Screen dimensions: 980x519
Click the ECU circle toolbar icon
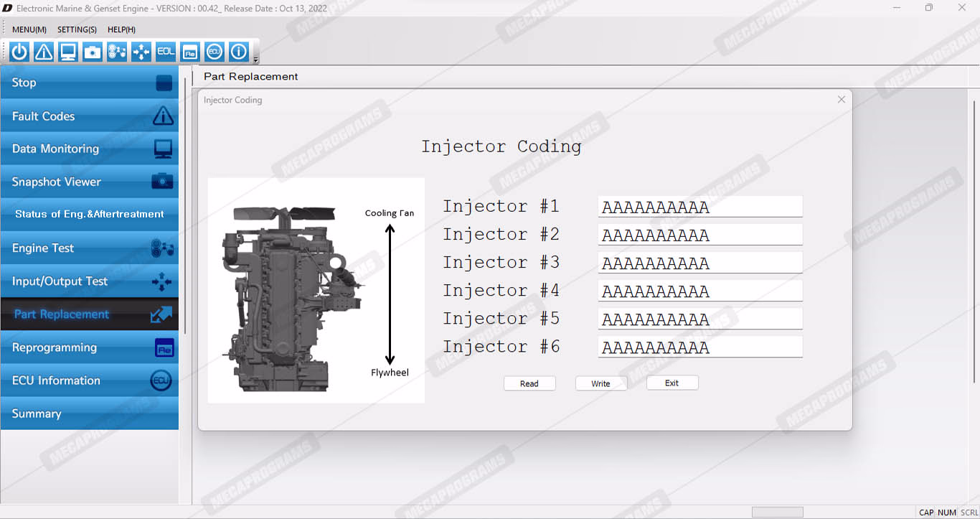tap(215, 52)
